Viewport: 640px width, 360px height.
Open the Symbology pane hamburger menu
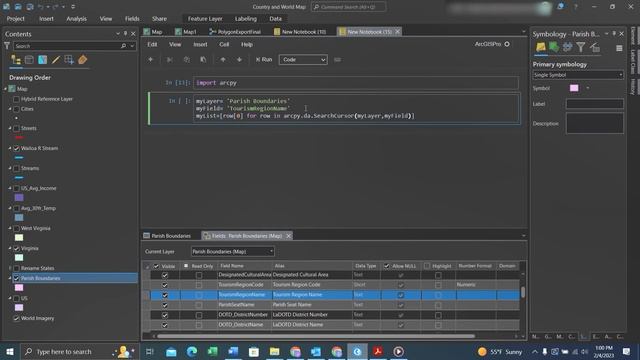coord(619,48)
